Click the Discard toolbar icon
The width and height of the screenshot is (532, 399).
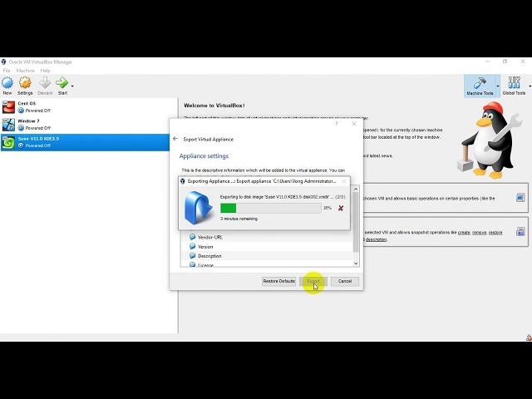click(45, 83)
